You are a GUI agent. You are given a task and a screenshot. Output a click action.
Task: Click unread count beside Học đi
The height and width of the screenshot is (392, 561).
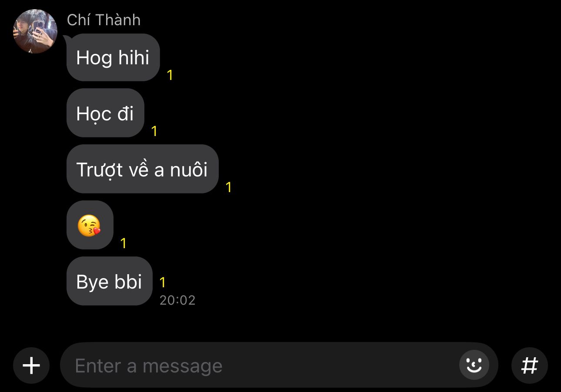tap(154, 131)
